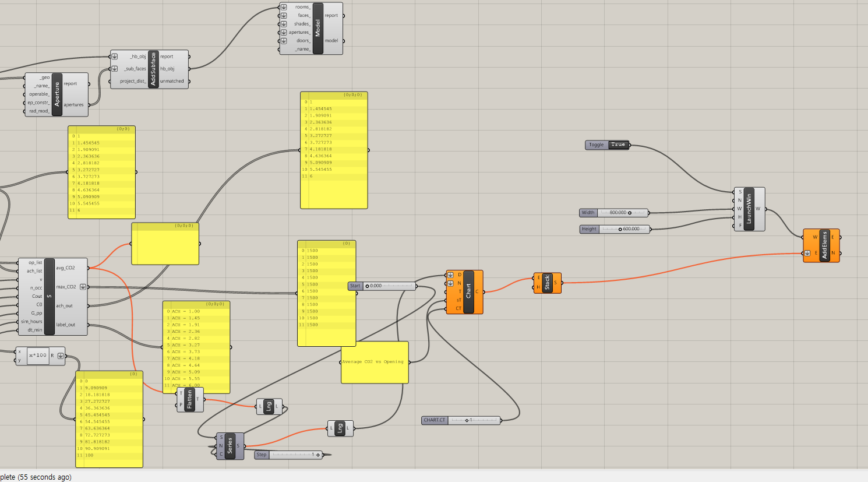Click the down arrow on Model's rooms_ input
This screenshot has width=868, height=482.
[283, 7]
